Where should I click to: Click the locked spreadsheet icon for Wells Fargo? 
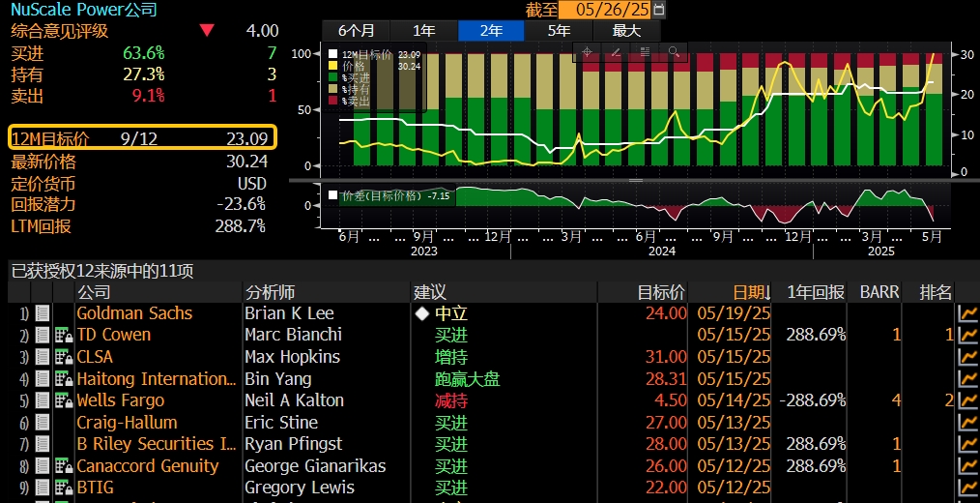[64, 400]
